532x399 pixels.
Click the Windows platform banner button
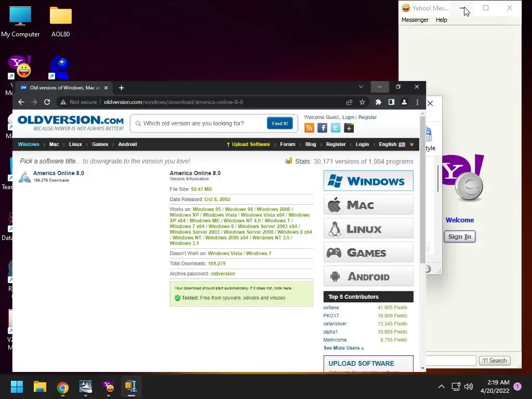coord(368,181)
